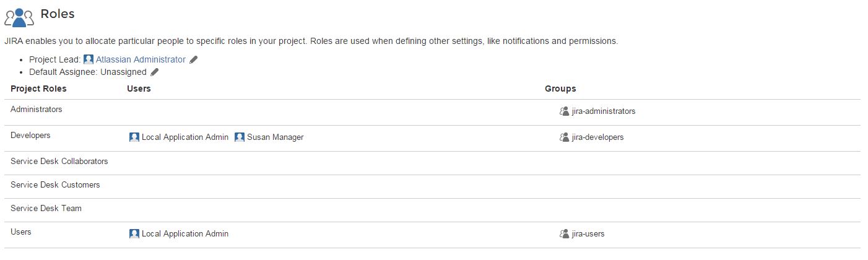Click Atlassian Administrator avatar icon
The height and width of the screenshot is (260, 868).
pos(89,59)
